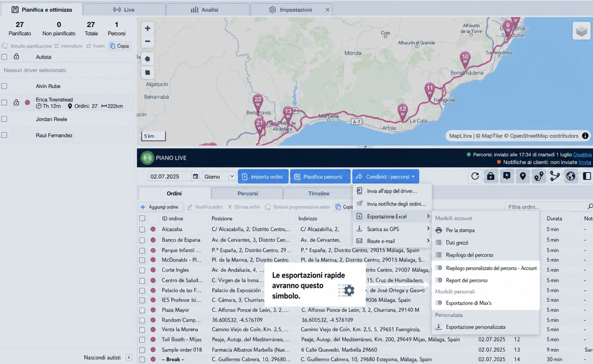Click map marker number 10
593x364 pixels.
(465, 59)
